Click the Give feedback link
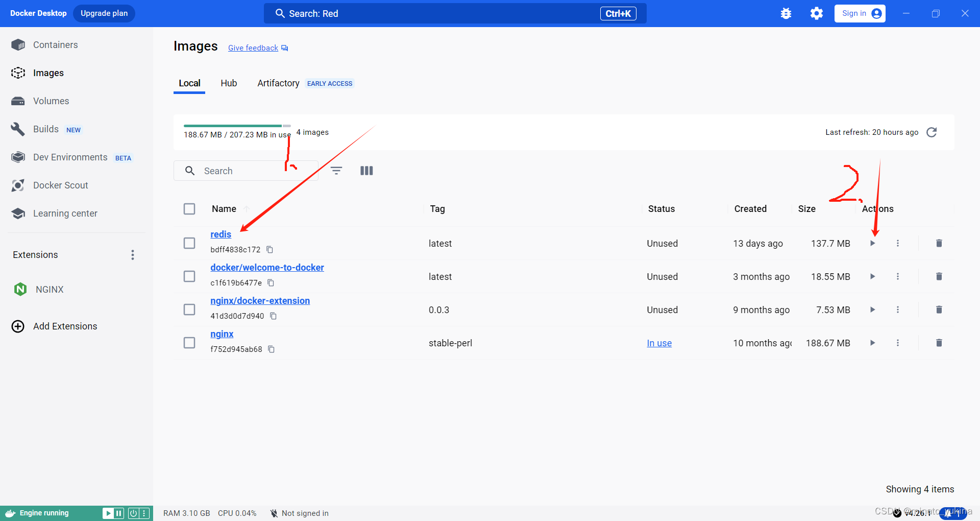This screenshot has width=980, height=521. (253, 48)
